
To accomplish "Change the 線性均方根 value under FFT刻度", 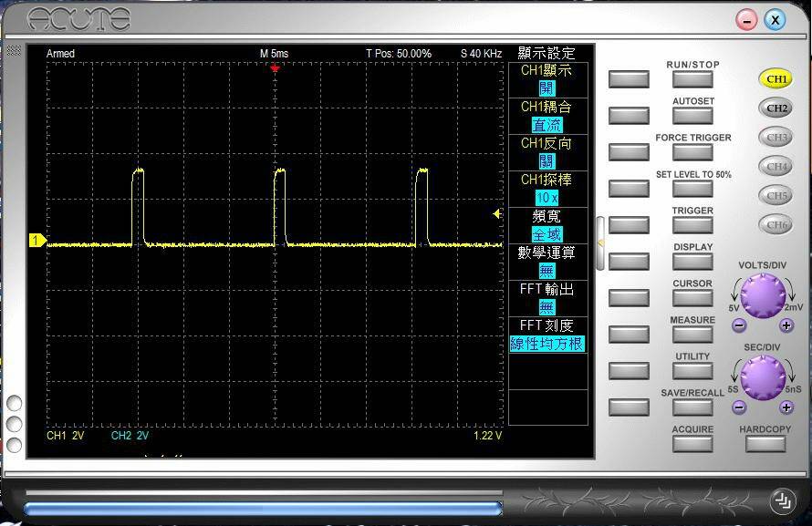I will point(547,344).
